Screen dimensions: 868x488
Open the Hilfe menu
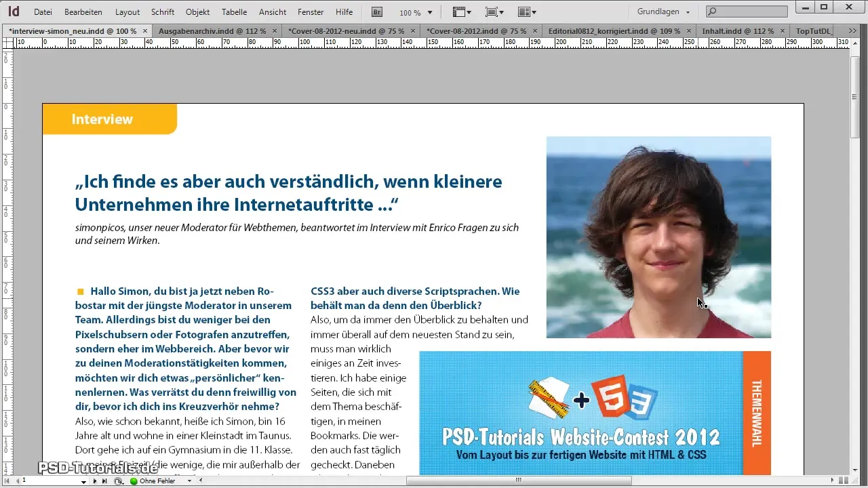[x=344, y=12]
